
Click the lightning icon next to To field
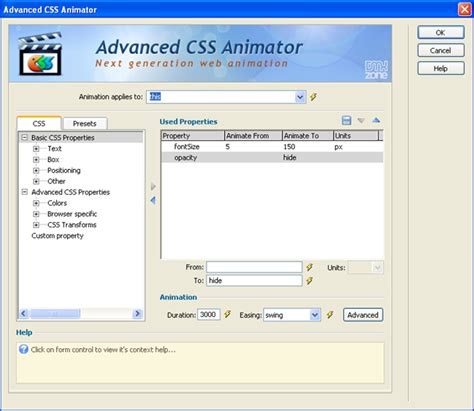pos(309,281)
